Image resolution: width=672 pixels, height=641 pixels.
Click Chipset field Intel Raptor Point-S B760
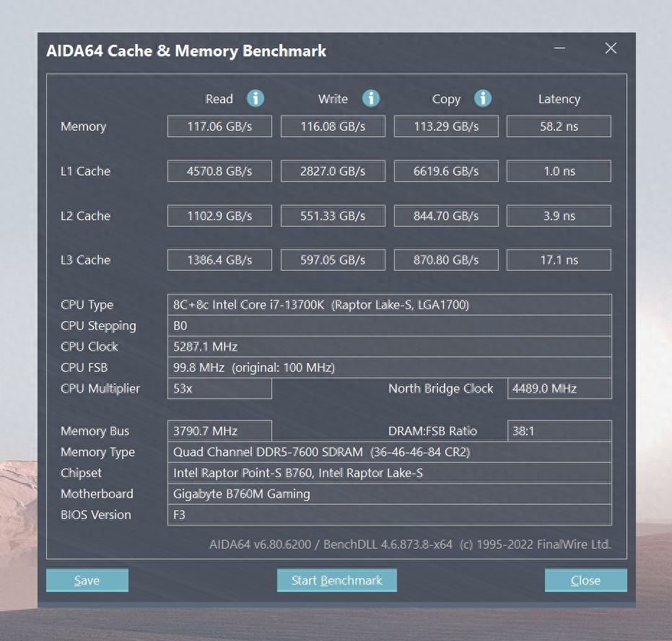[x=390, y=473]
